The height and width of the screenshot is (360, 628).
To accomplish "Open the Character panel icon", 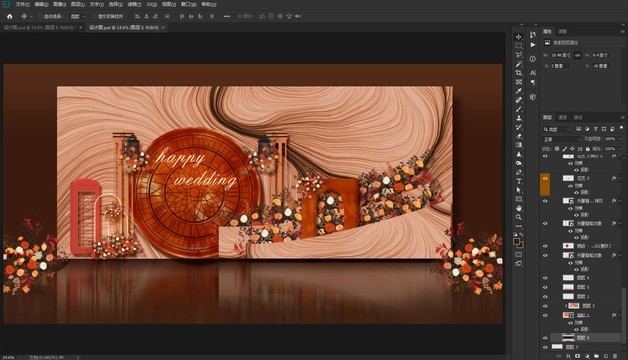I will point(533,73).
